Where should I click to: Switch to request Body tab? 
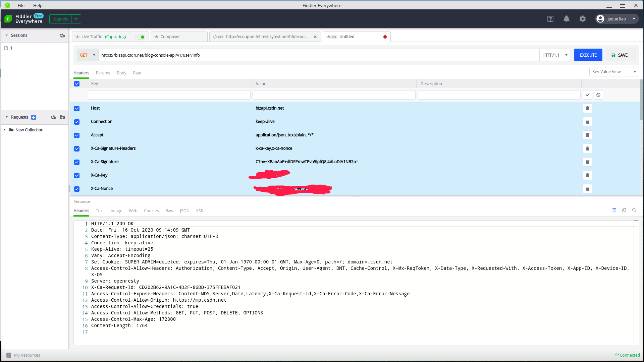(x=121, y=73)
